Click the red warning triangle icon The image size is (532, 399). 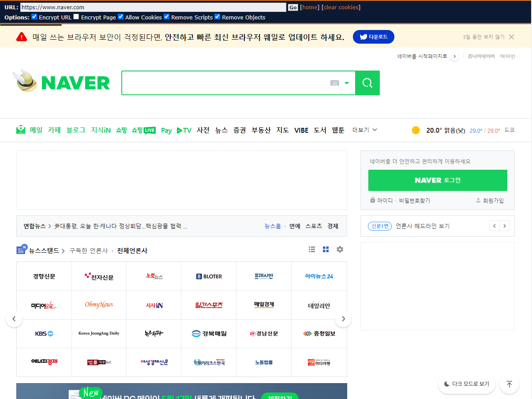(x=22, y=37)
